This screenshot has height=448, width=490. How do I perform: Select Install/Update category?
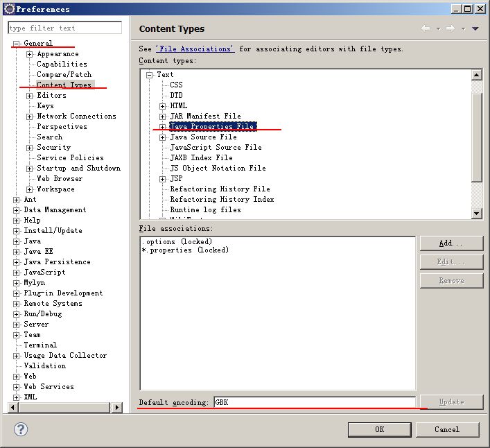[x=53, y=231]
